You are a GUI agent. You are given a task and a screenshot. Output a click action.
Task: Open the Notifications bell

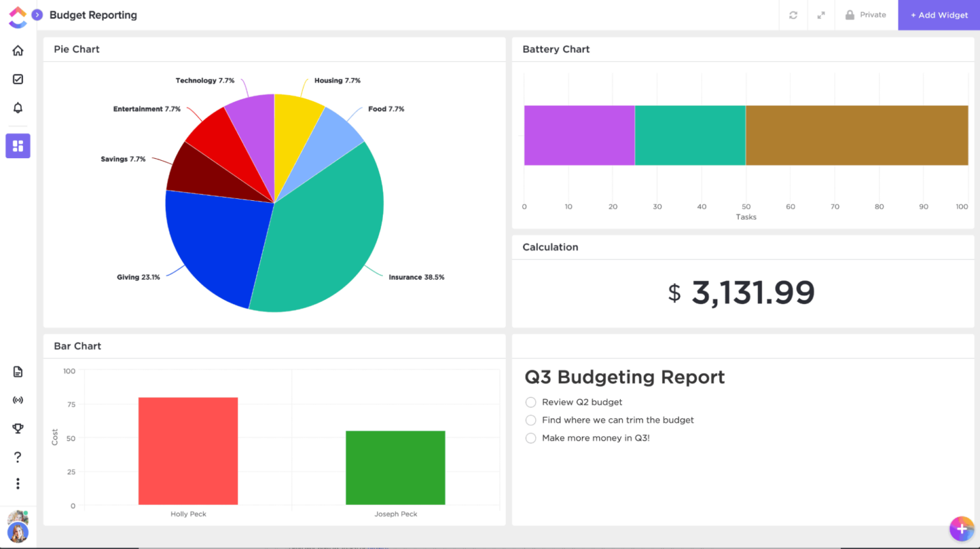tap(18, 107)
